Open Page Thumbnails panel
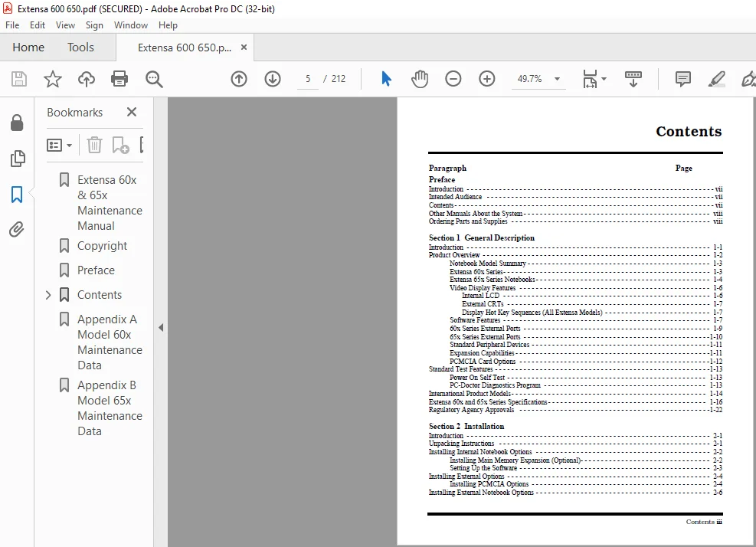The width and height of the screenshot is (756, 547). click(18, 159)
